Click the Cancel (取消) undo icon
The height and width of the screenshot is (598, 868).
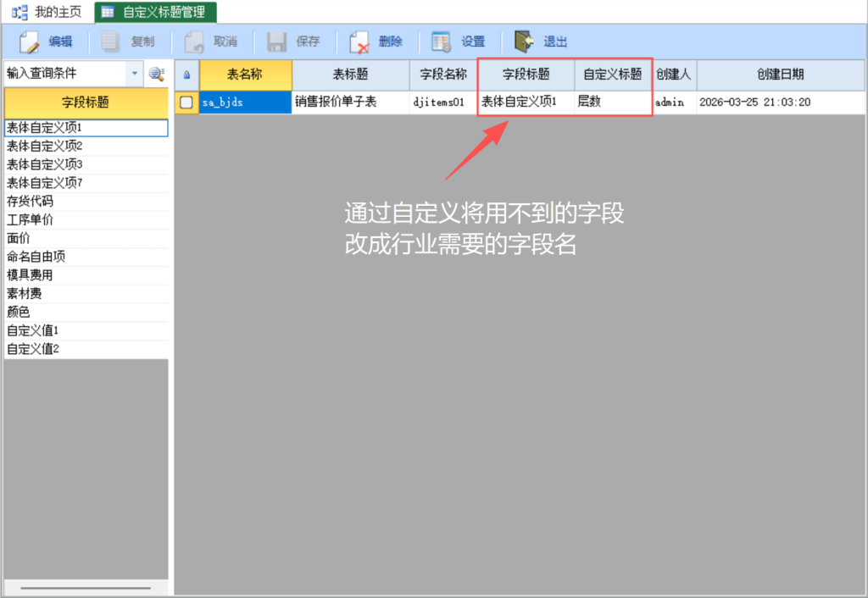click(x=194, y=42)
